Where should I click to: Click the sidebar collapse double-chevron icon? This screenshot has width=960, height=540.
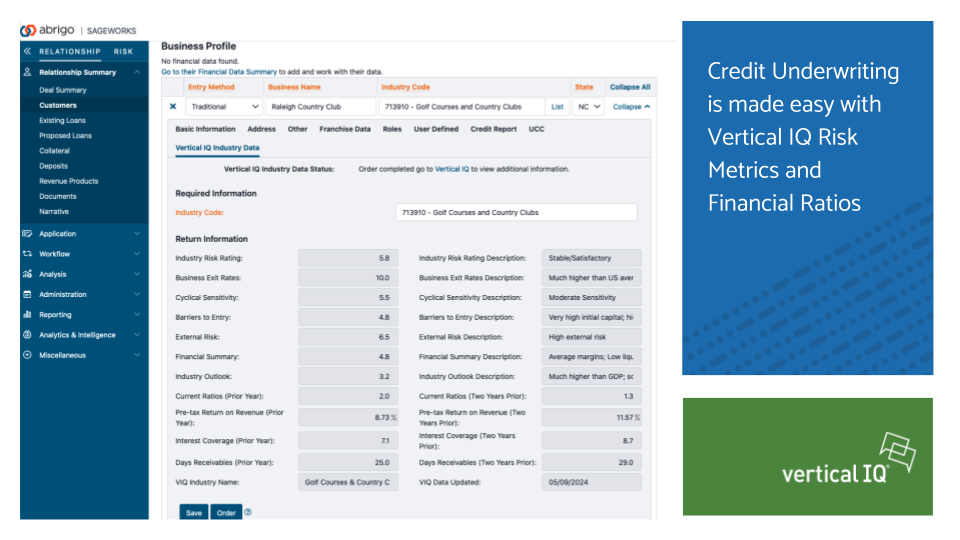coord(28,51)
